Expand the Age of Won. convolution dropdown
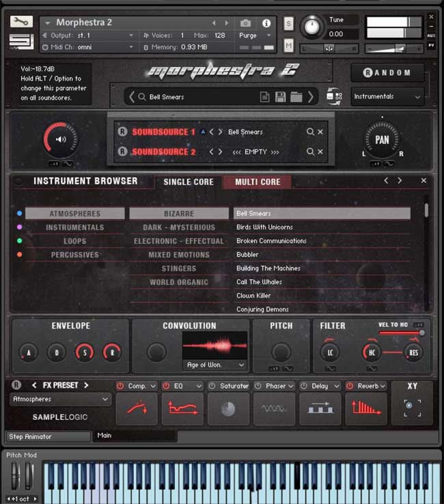444x504 pixels. [214, 365]
